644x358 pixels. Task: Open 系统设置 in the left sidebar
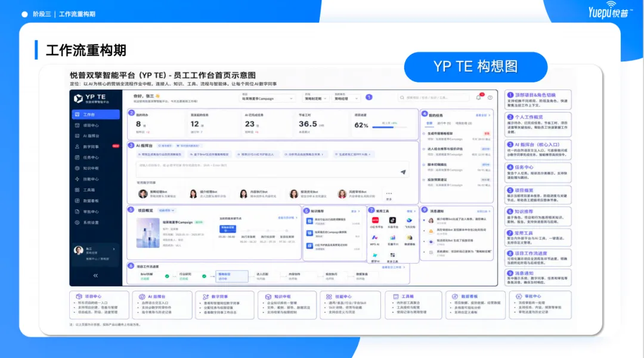95,223
